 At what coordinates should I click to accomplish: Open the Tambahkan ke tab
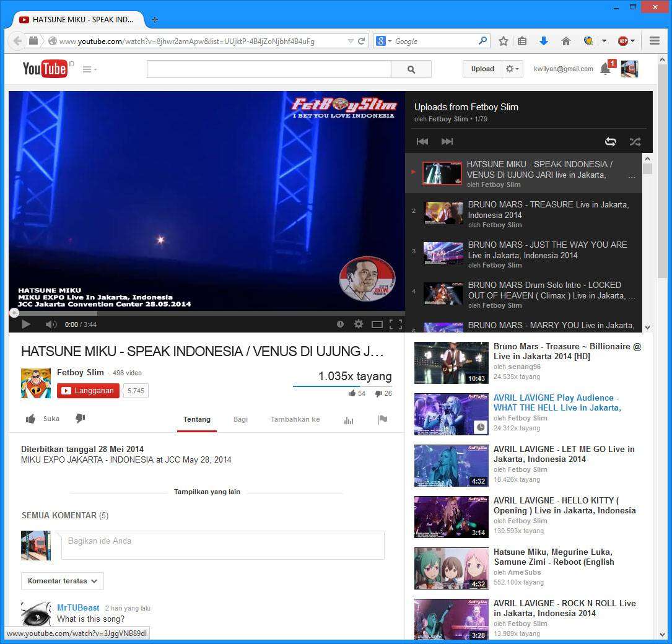click(x=295, y=419)
